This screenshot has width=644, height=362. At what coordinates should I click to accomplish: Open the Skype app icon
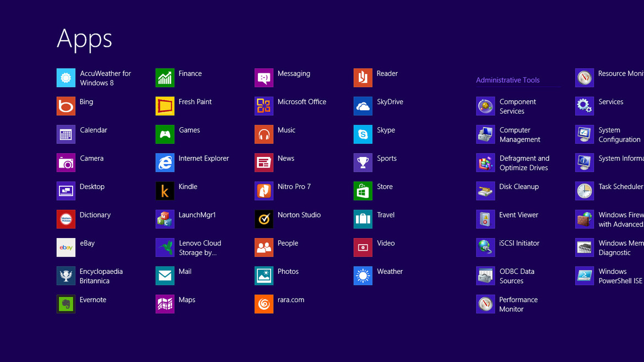tap(362, 134)
